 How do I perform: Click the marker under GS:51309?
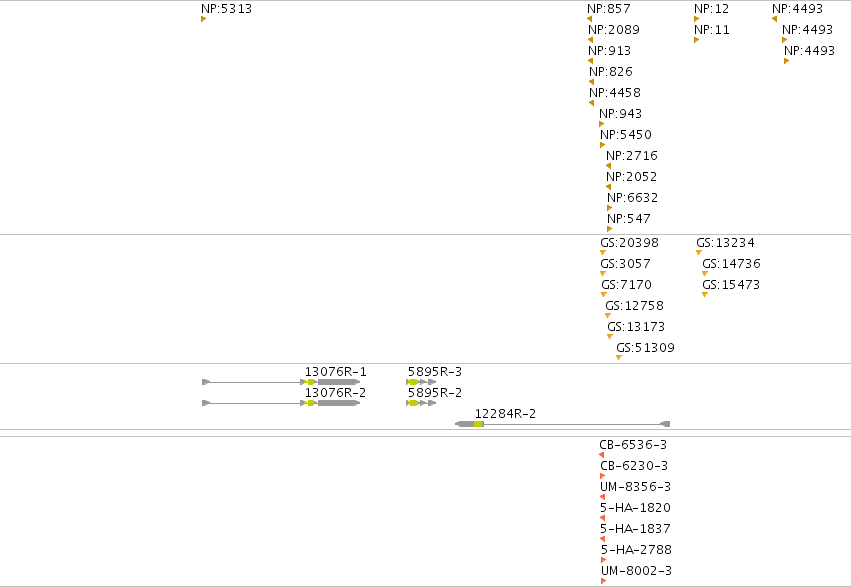619,358
